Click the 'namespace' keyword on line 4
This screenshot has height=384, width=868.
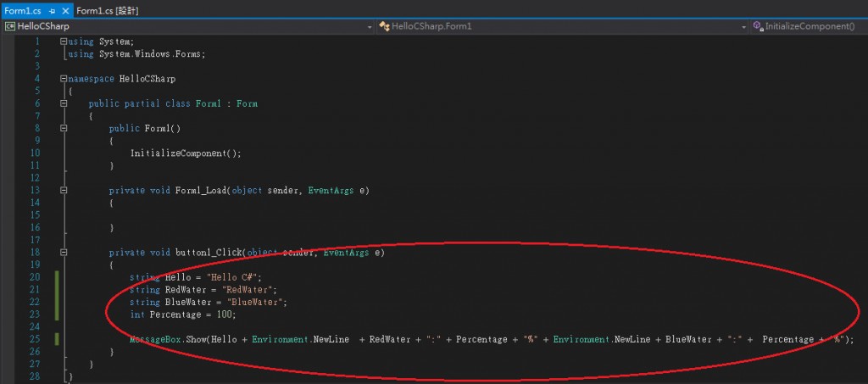tap(91, 79)
